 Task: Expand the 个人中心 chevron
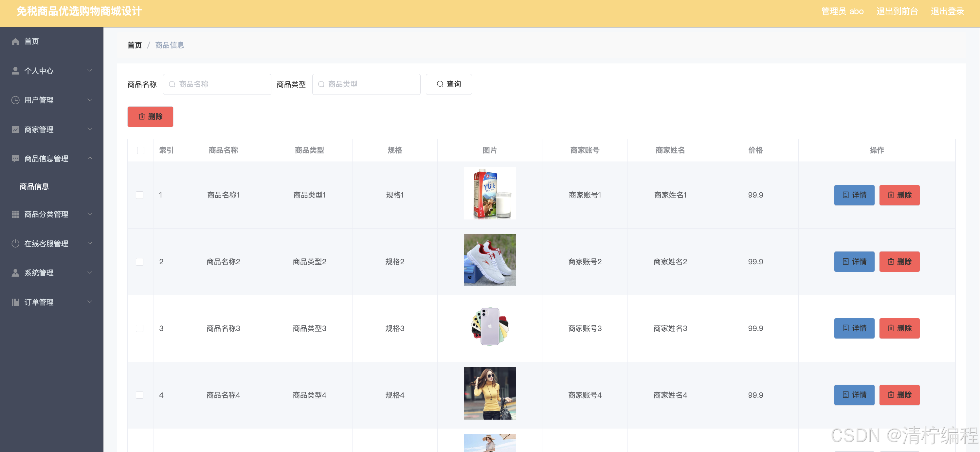pos(90,71)
